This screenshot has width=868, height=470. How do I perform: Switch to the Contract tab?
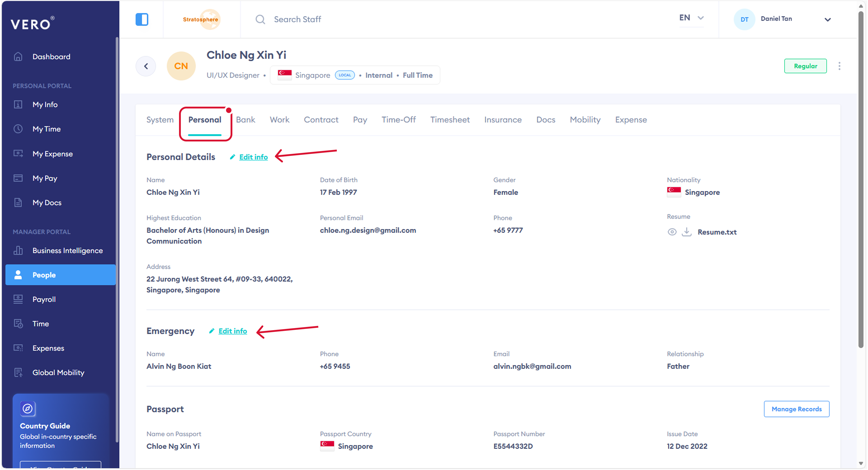tap(321, 120)
